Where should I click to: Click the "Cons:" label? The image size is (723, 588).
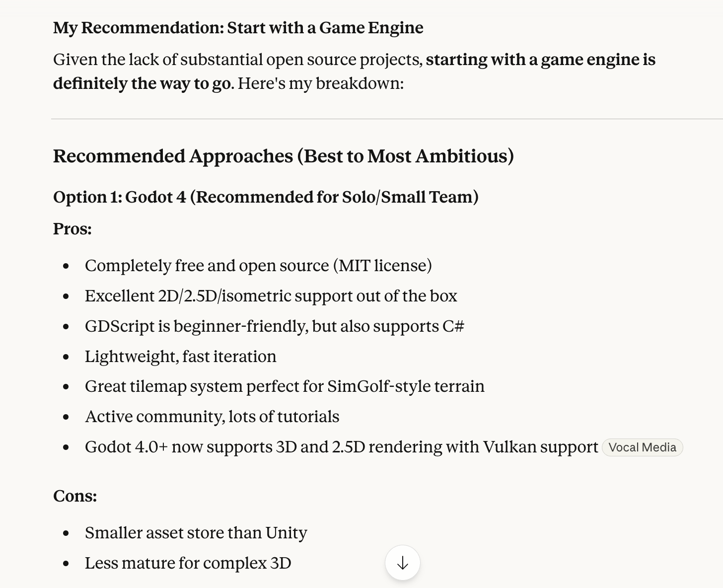(x=75, y=496)
